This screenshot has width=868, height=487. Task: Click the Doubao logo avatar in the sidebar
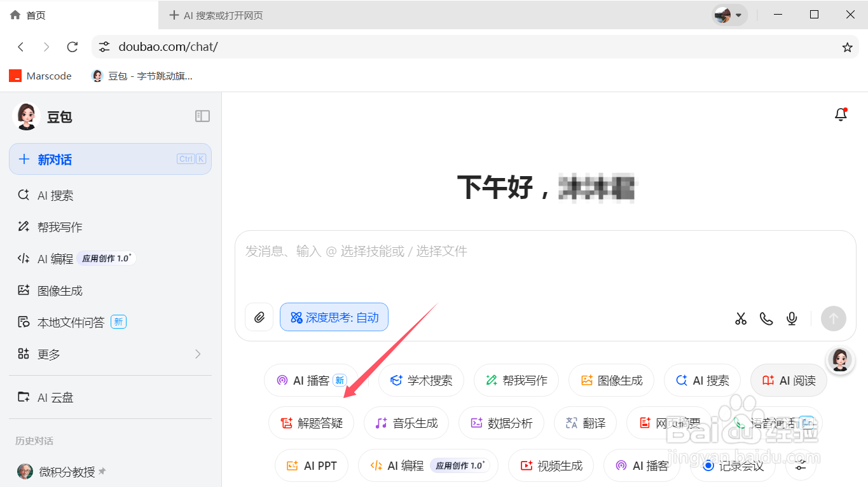click(x=26, y=116)
